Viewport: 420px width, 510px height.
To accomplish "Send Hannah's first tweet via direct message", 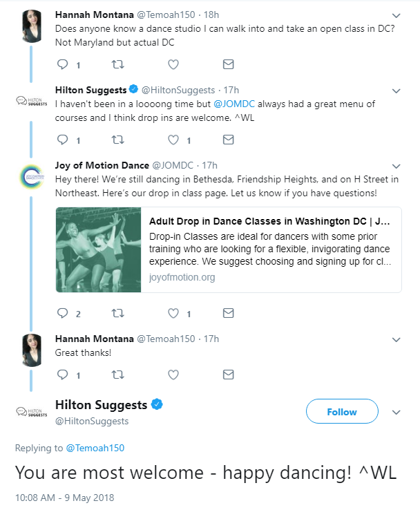I will 228,64.
